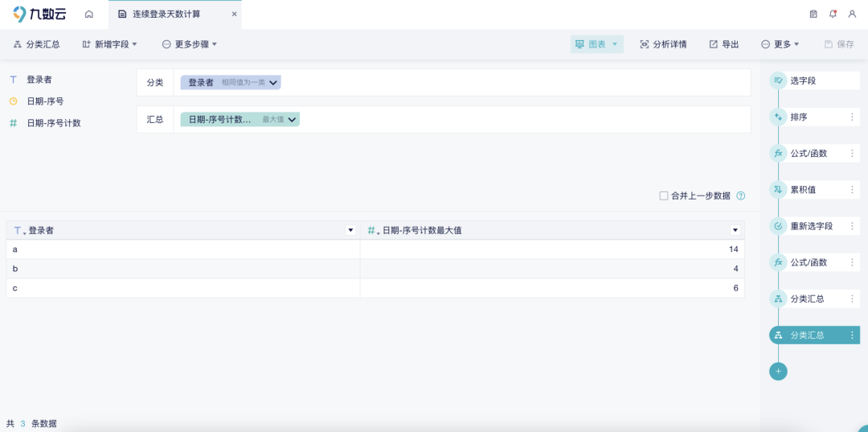Select the 日期-序号计数 field in field list
This screenshot has height=432, width=868.
[54, 123]
